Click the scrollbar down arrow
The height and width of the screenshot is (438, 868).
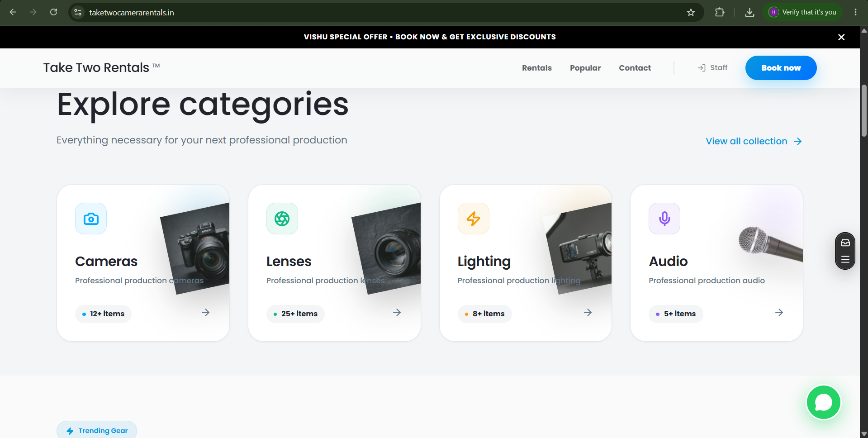pyautogui.click(x=864, y=434)
